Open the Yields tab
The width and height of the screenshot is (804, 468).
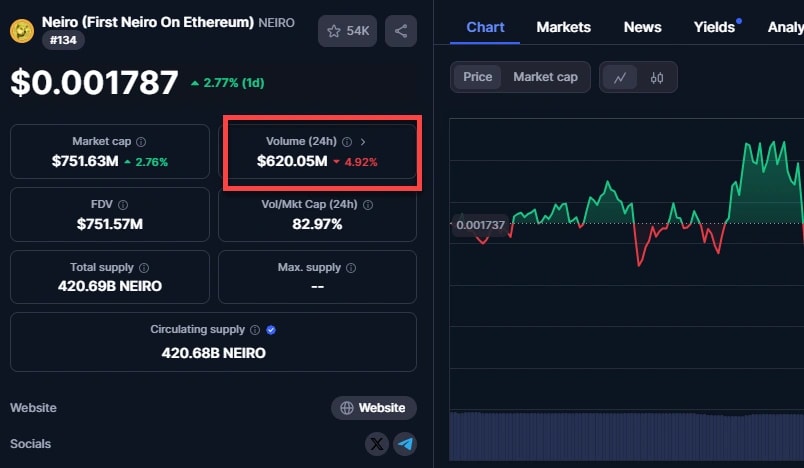pos(714,27)
